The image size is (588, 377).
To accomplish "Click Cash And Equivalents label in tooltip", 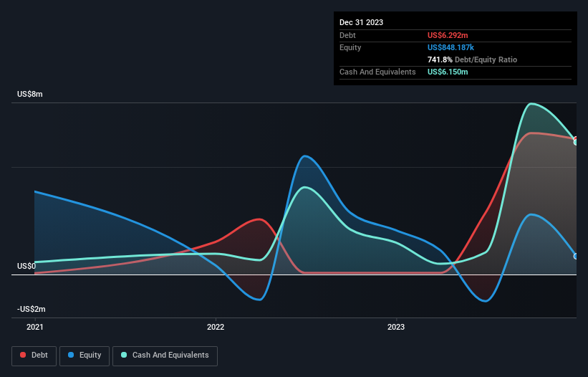I will point(377,72).
